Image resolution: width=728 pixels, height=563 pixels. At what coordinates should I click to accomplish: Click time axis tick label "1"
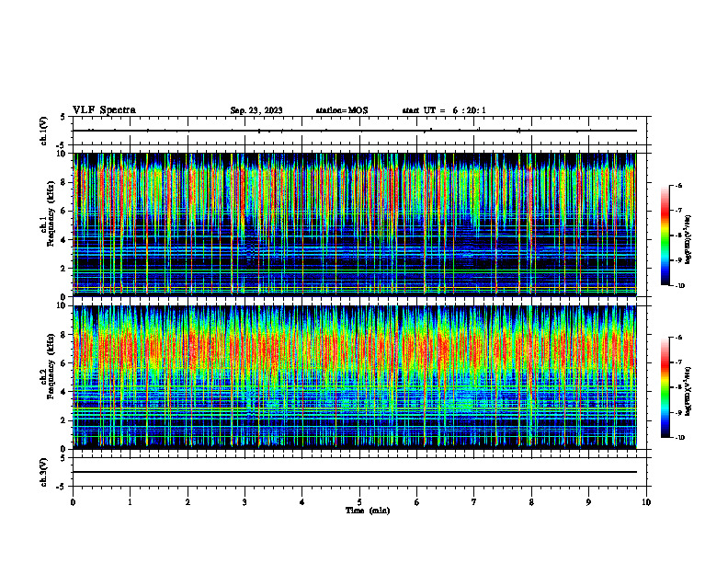click(x=131, y=502)
